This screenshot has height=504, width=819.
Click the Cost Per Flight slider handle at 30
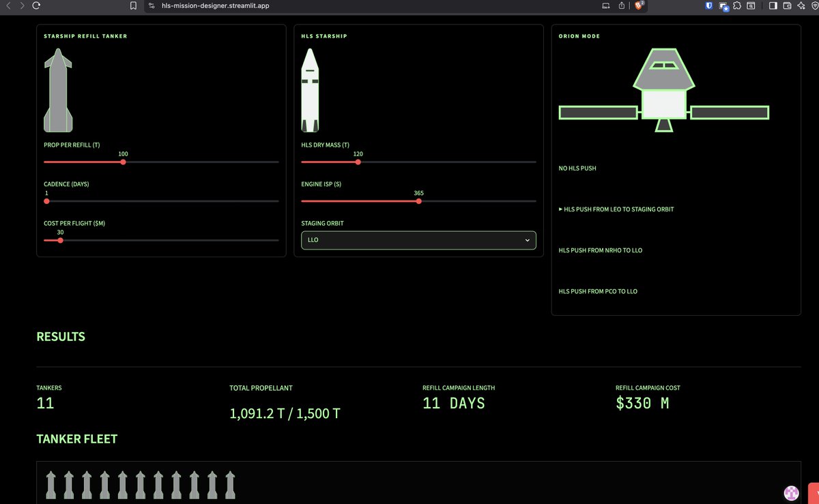[61, 240]
